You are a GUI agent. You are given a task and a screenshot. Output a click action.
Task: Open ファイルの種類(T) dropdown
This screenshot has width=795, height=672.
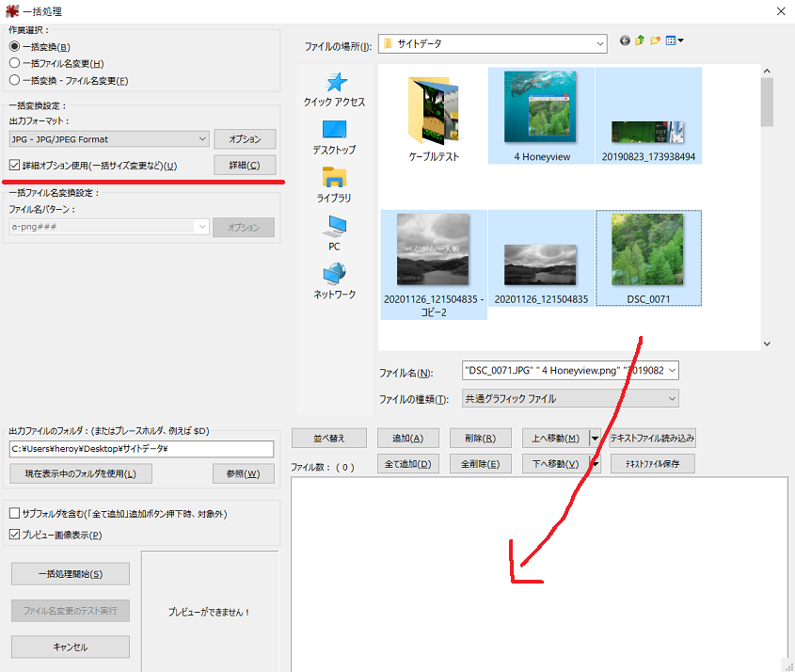[x=570, y=399]
